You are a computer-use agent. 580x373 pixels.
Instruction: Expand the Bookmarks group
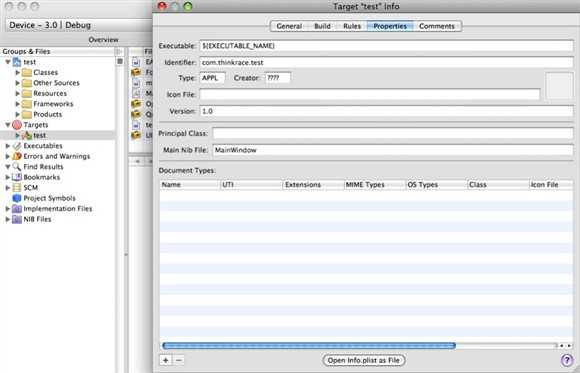(8, 177)
